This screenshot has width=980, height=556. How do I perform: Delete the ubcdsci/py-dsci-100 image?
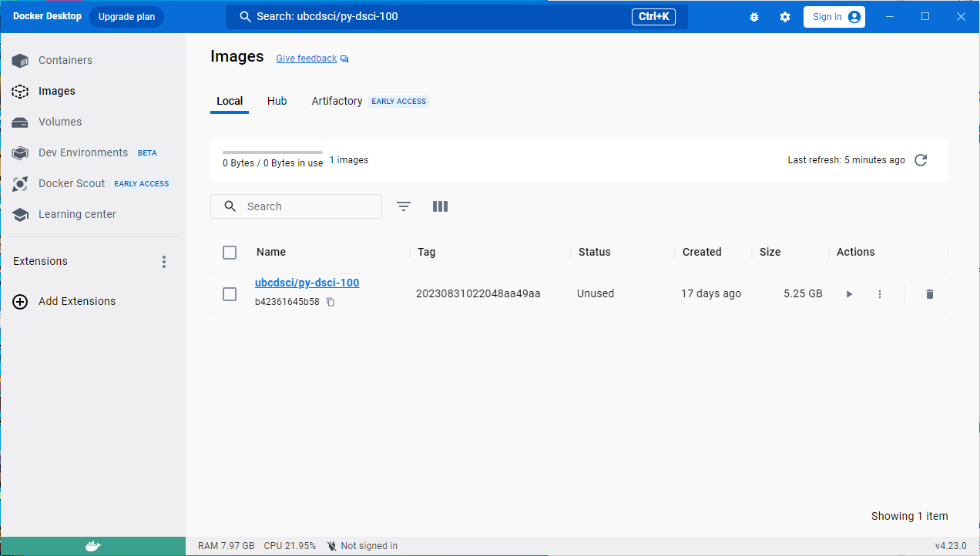(x=930, y=294)
